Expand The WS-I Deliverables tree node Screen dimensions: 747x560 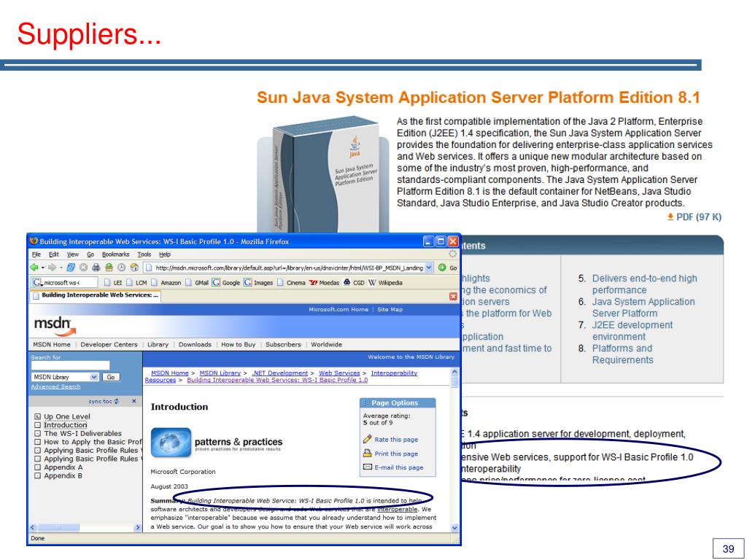tap(38, 434)
